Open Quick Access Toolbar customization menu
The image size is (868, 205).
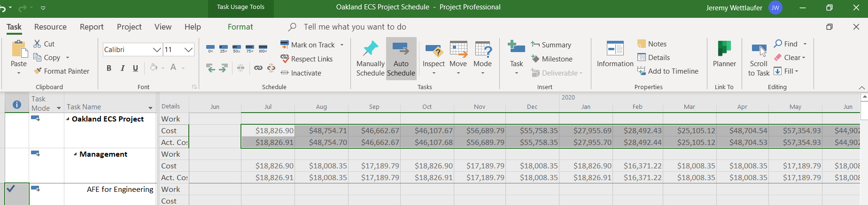[43, 8]
